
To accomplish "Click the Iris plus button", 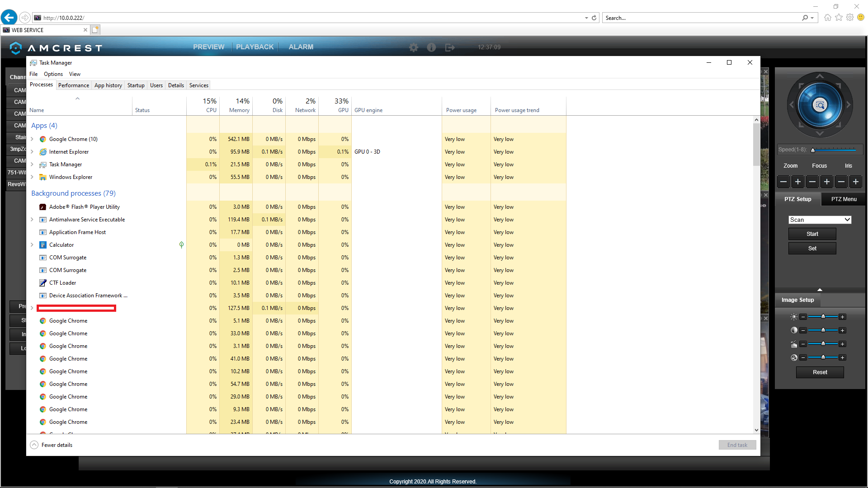I will 856,182.
